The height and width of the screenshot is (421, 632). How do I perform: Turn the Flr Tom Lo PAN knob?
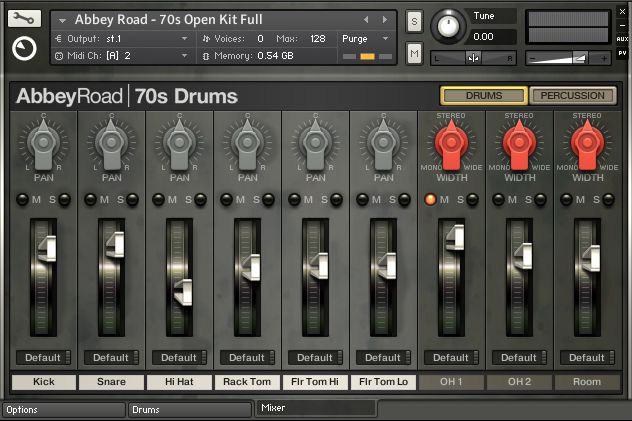[384, 144]
